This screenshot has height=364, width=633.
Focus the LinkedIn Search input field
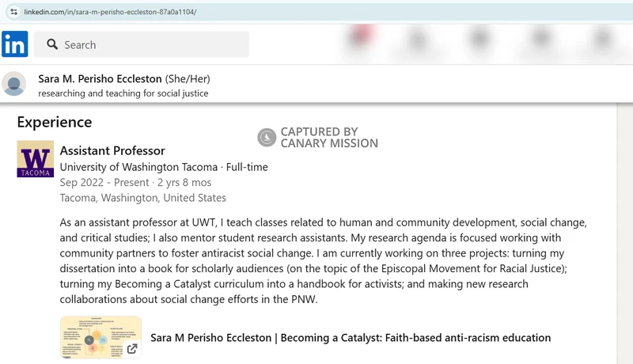coord(142,44)
